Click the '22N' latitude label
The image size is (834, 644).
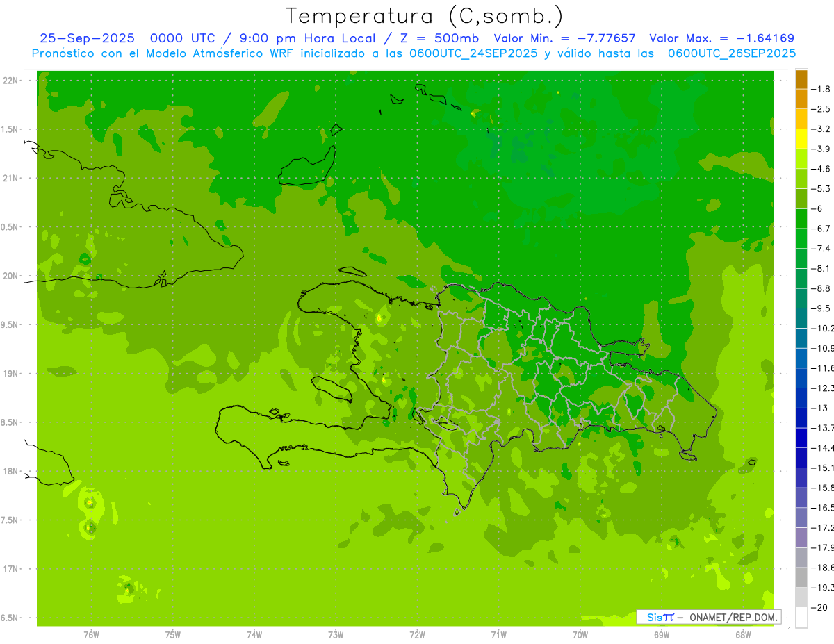[11, 80]
